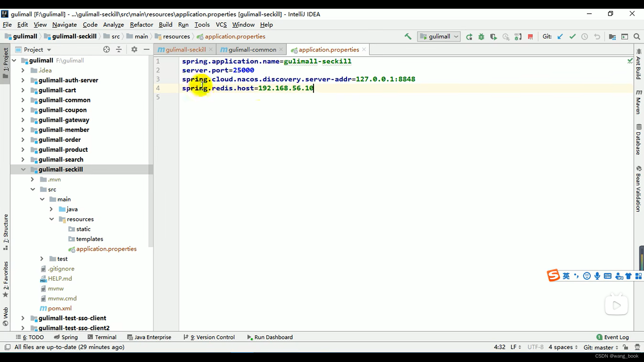Open the Navigate menu
644x362 pixels.
64,24
